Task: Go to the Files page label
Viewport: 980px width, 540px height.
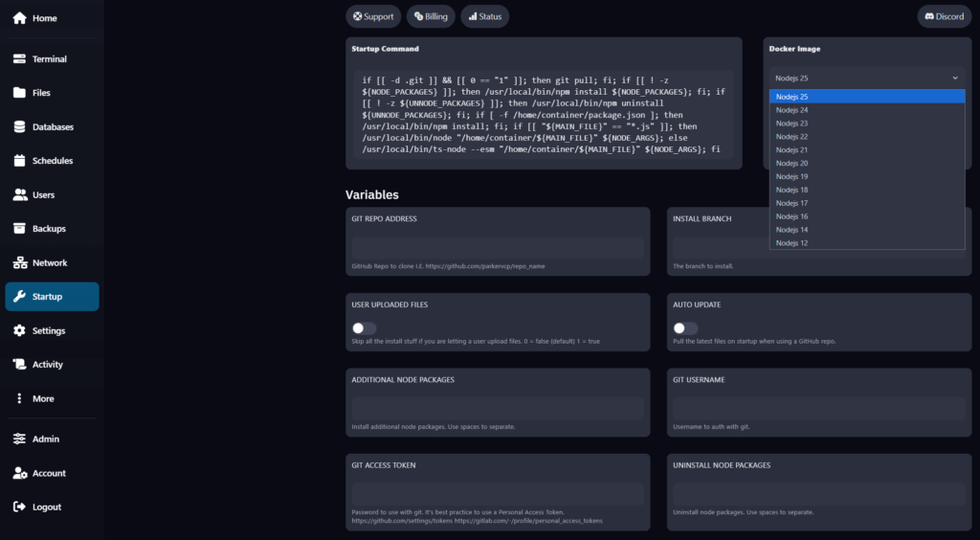Action: point(41,93)
